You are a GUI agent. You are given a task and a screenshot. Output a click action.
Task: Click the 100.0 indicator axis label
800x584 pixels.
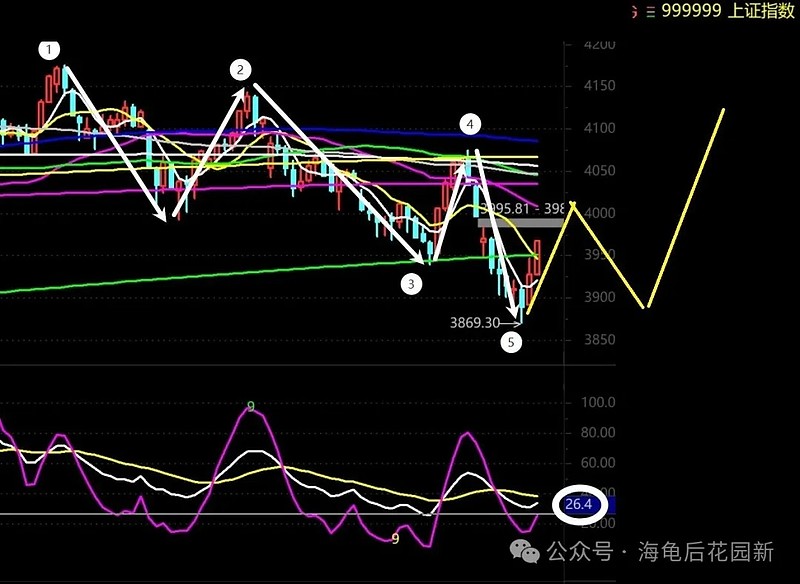click(x=598, y=402)
